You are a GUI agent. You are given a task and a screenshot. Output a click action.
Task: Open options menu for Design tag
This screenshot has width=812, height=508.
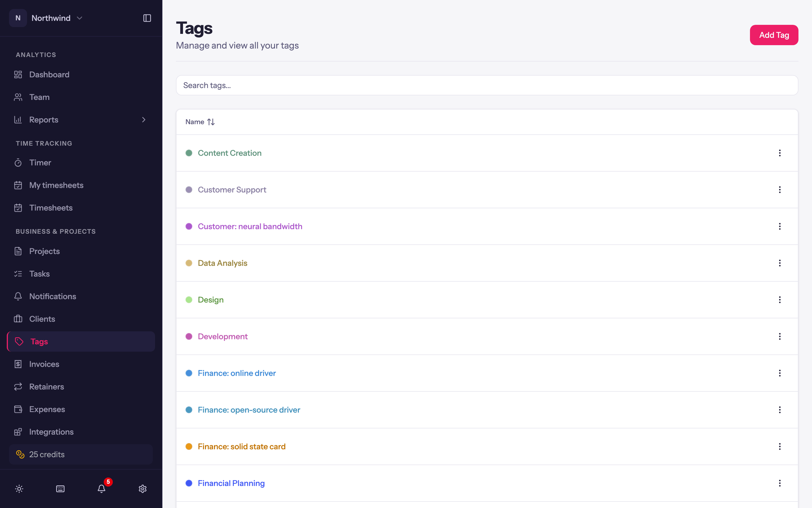pyautogui.click(x=780, y=300)
